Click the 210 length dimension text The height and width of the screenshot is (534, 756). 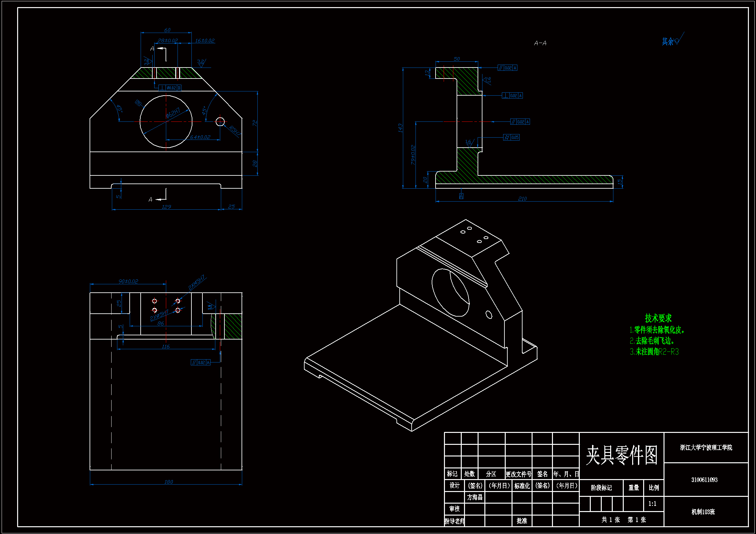[522, 199]
